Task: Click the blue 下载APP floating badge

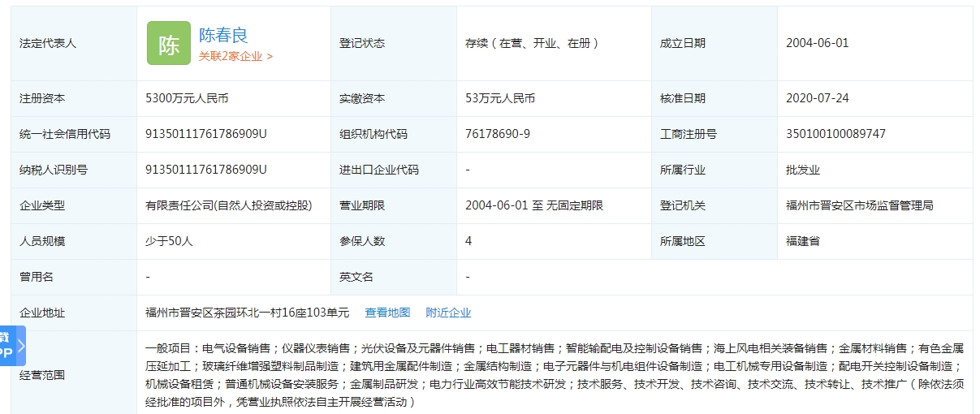Action: point(6,346)
